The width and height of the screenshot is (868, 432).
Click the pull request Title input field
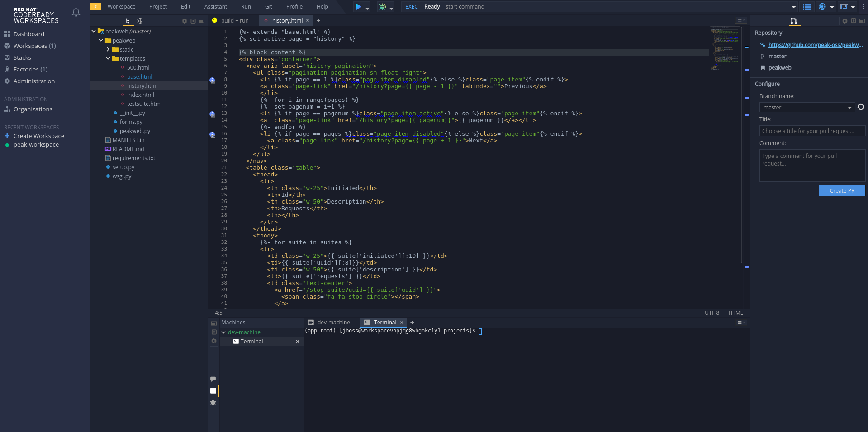(812, 131)
